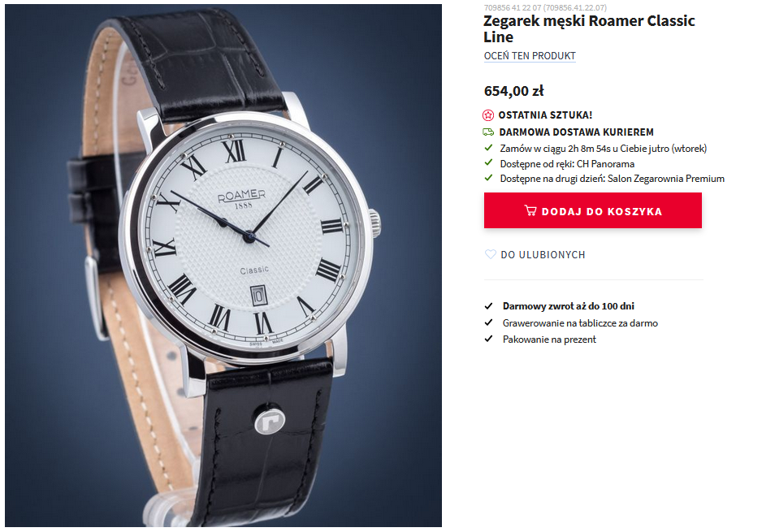Screen dimensions: 762x532
Task: Click the red star badge icon
Action: coord(488,115)
